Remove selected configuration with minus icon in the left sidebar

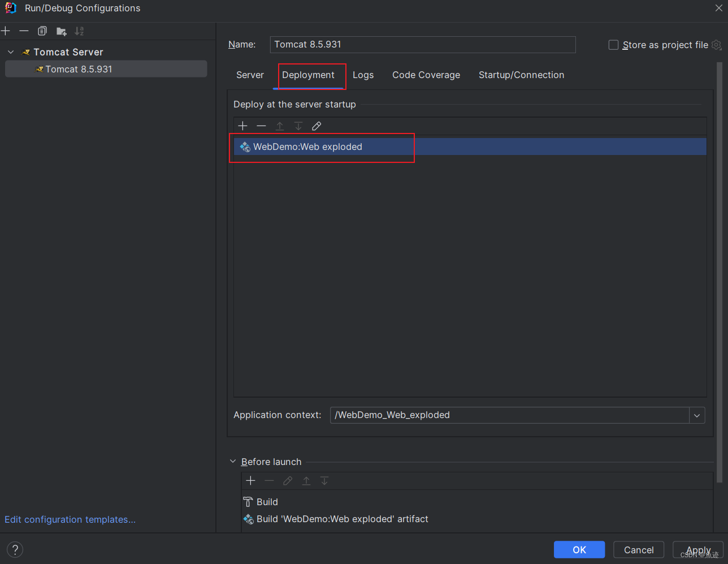pos(24,31)
